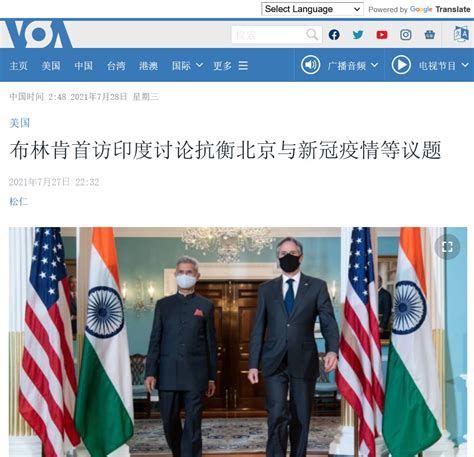Image resolution: width=474 pixels, height=457 pixels.
Task: Open the 台湾 navigation item
Action: [116, 66]
